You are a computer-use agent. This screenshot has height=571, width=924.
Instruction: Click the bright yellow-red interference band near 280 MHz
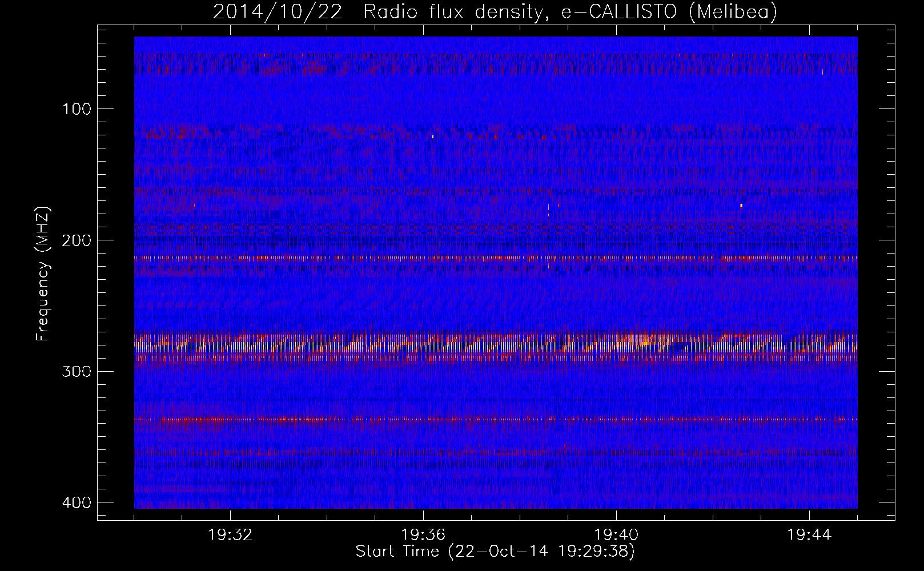click(496, 346)
